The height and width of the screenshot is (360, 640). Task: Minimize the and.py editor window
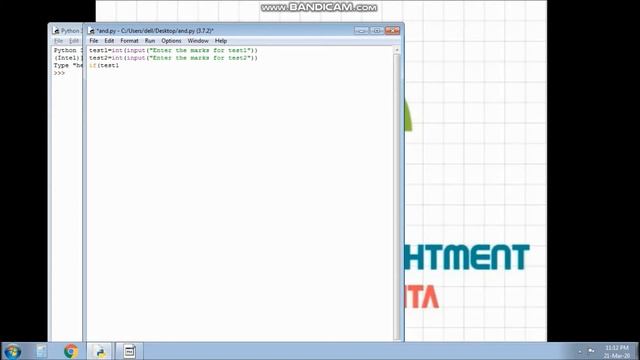(361, 31)
